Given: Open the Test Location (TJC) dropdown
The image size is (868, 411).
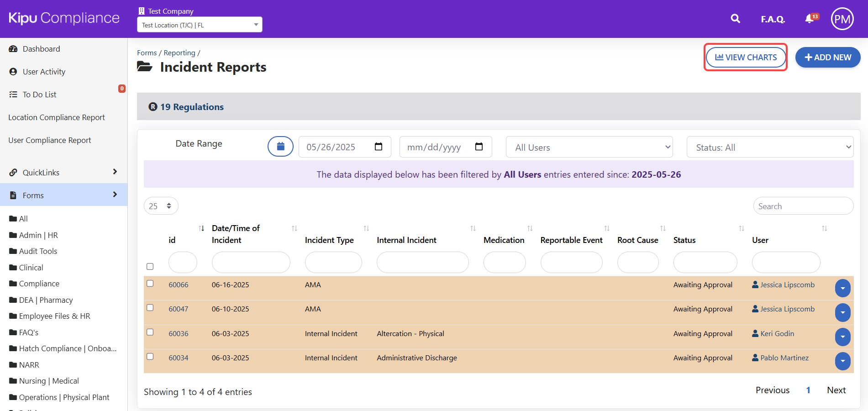Looking at the screenshot, I should coord(200,25).
